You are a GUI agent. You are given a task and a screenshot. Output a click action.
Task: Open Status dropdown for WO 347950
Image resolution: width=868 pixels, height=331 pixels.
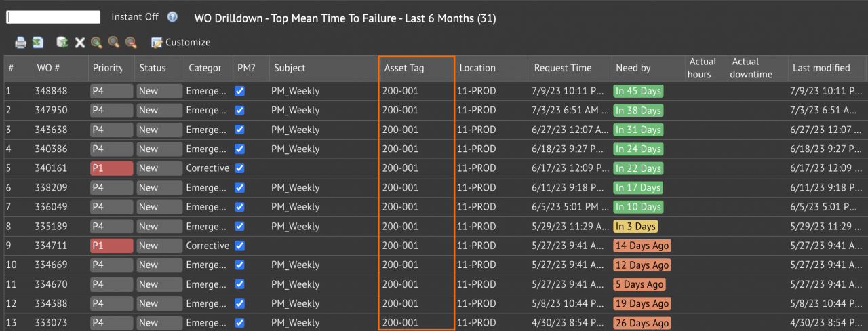tap(159, 111)
